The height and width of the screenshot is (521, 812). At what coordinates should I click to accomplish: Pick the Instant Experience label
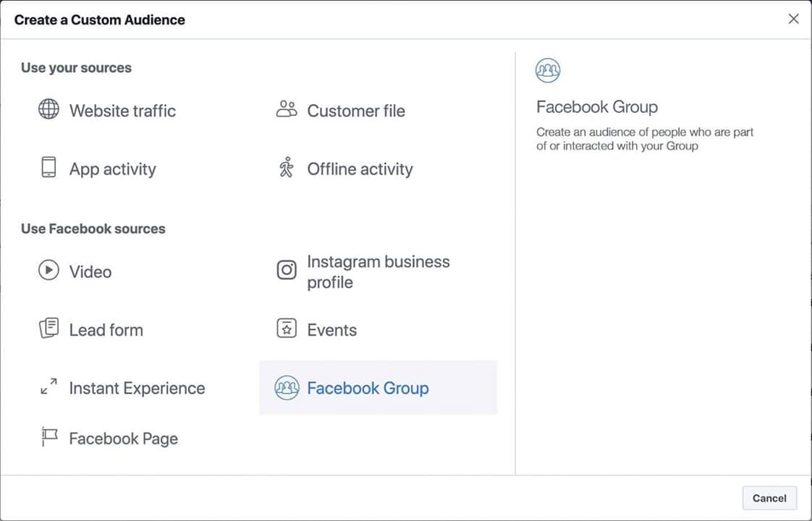(137, 388)
